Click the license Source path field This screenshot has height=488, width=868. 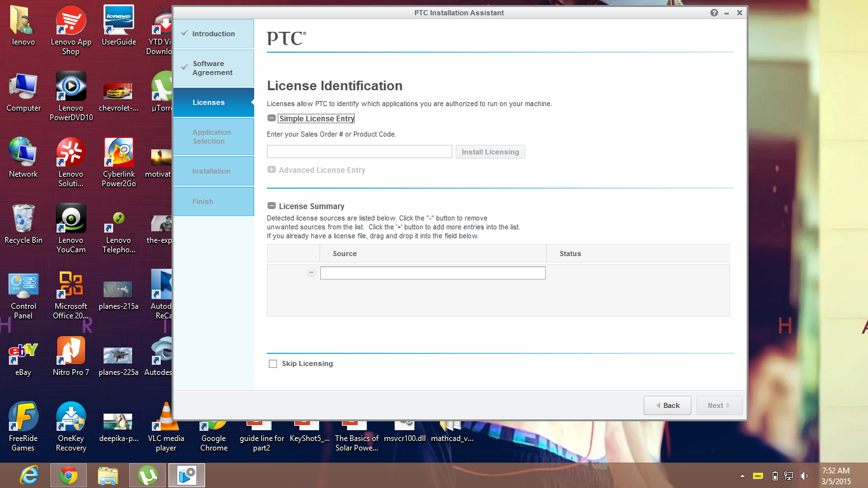433,273
